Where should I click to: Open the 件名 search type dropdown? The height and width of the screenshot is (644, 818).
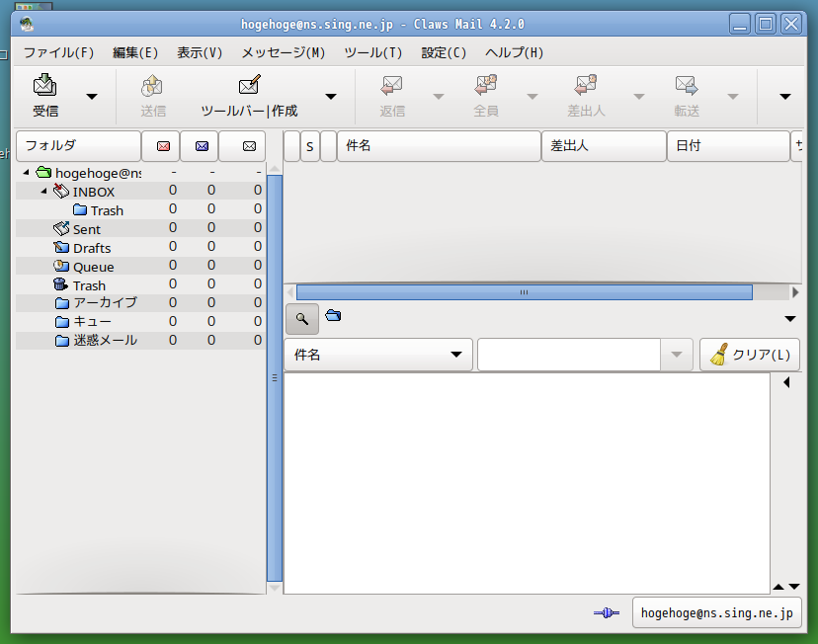tap(378, 355)
